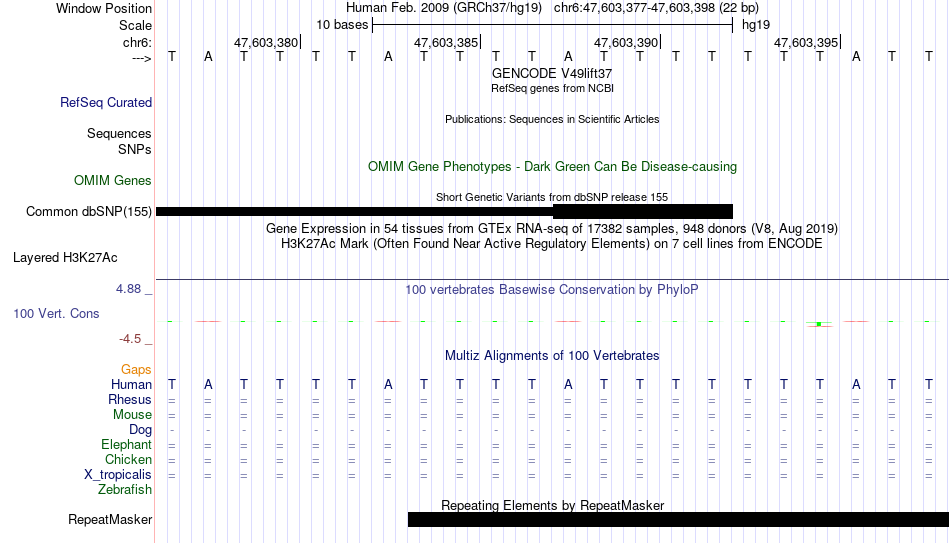Click the Mouse species row label
The height and width of the screenshot is (543, 950).
pyautogui.click(x=133, y=415)
